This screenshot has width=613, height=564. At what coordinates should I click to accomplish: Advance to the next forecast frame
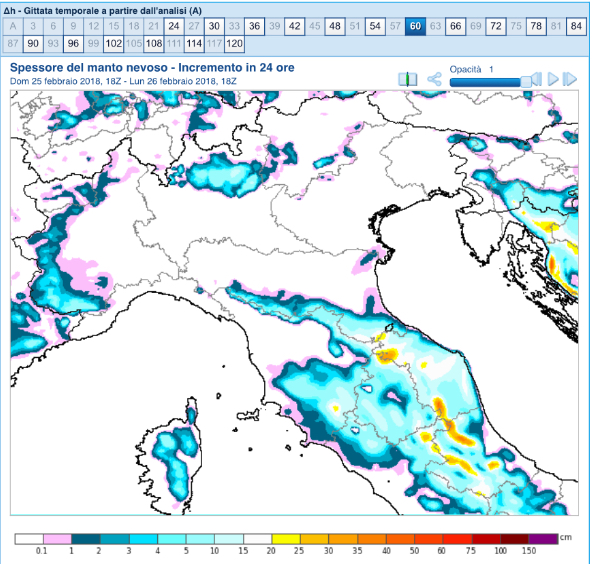point(571,79)
